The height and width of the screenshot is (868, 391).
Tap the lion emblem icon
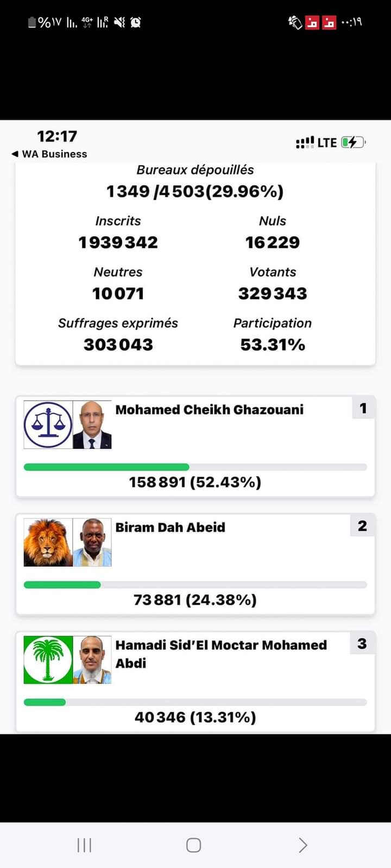[48, 542]
